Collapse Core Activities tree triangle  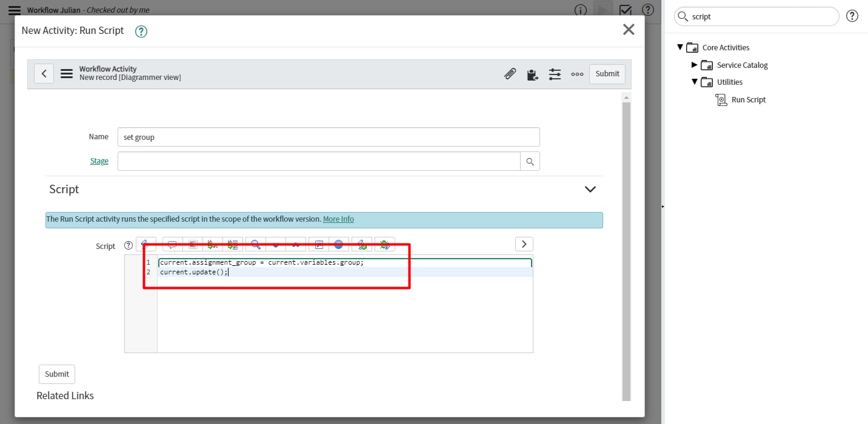coord(680,47)
